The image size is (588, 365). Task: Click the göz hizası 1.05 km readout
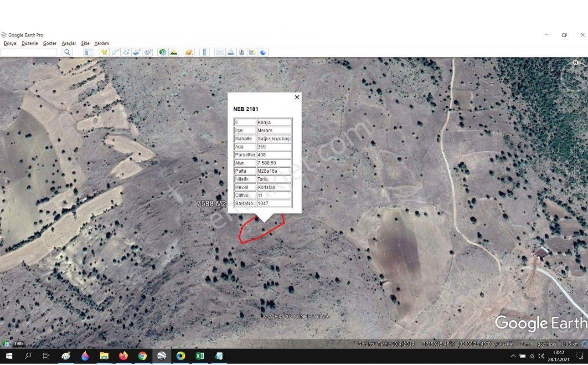[558, 344]
